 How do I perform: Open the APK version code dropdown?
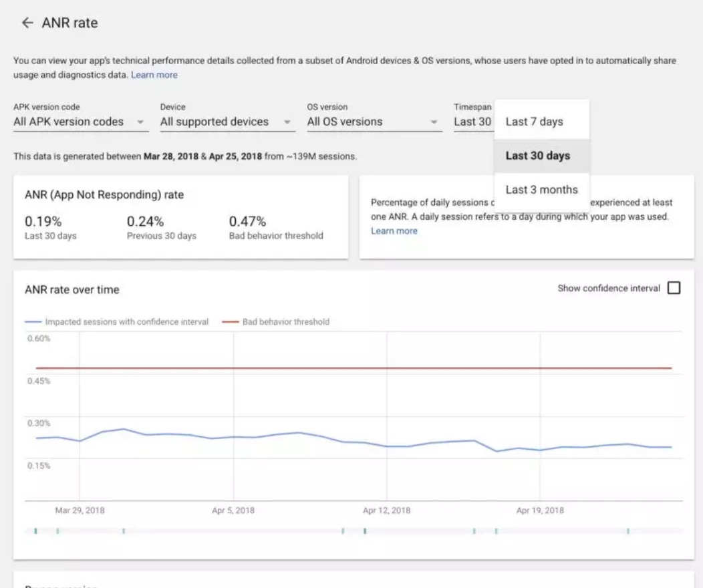point(81,122)
